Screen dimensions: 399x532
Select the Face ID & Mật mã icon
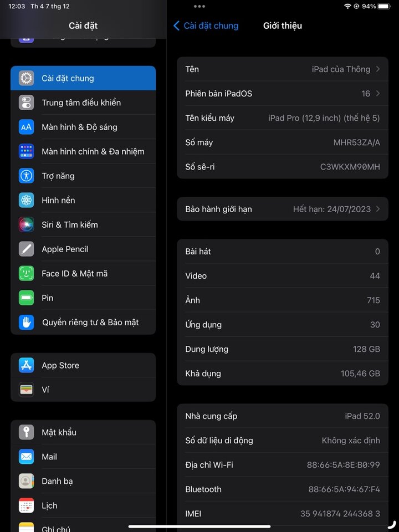pos(26,273)
